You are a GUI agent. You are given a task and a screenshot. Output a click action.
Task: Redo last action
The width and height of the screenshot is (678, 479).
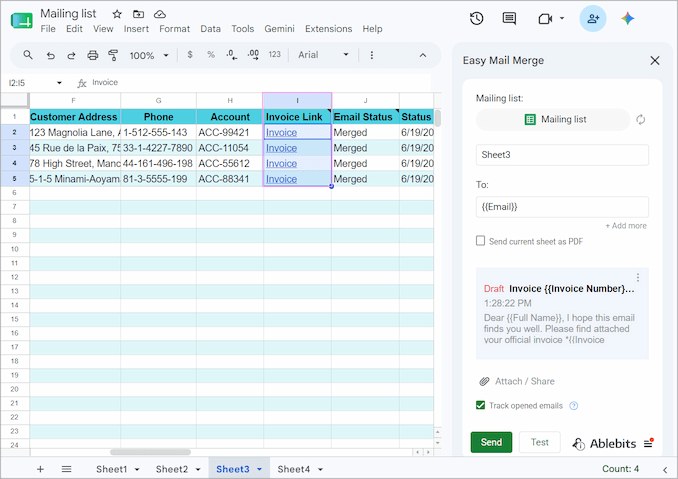coord(71,55)
